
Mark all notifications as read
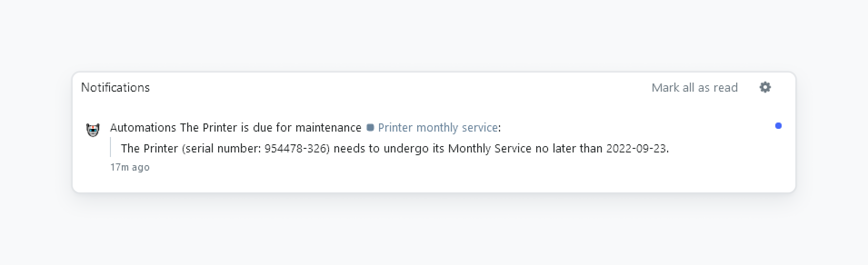694,88
